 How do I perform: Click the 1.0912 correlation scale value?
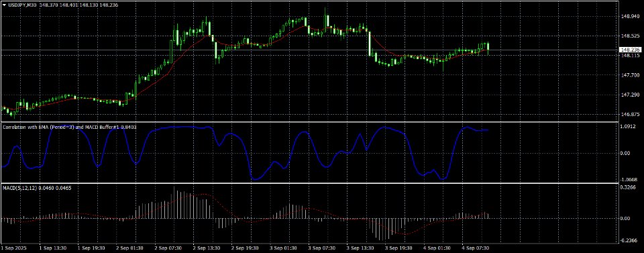click(629, 127)
